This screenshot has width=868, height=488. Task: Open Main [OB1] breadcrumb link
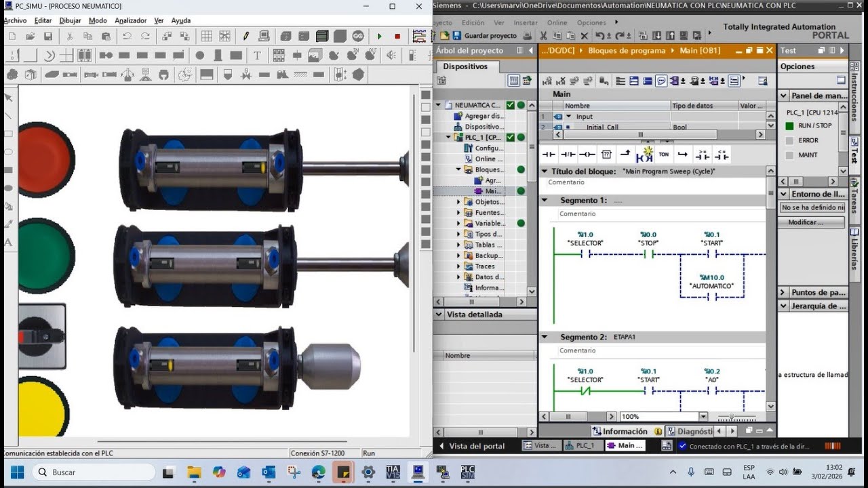click(700, 50)
